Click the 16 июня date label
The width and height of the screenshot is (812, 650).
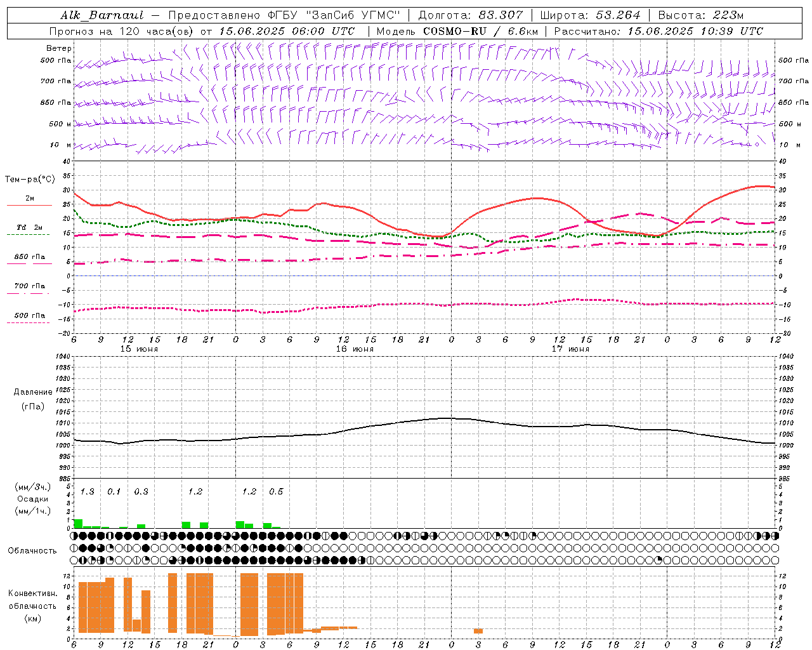click(x=355, y=349)
